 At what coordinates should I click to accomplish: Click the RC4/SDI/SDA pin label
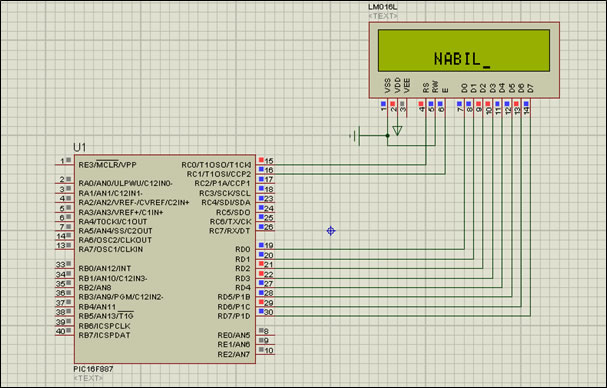pyautogui.click(x=226, y=203)
